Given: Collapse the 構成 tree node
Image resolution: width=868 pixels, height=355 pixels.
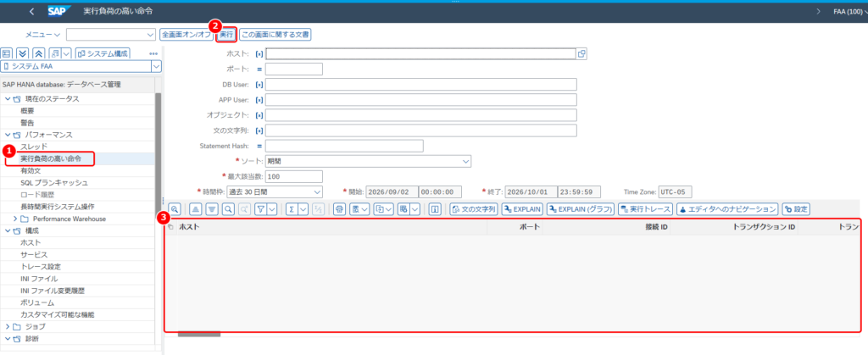Looking at the screenshot, I should pyautogui.click(x=8, y=230).
